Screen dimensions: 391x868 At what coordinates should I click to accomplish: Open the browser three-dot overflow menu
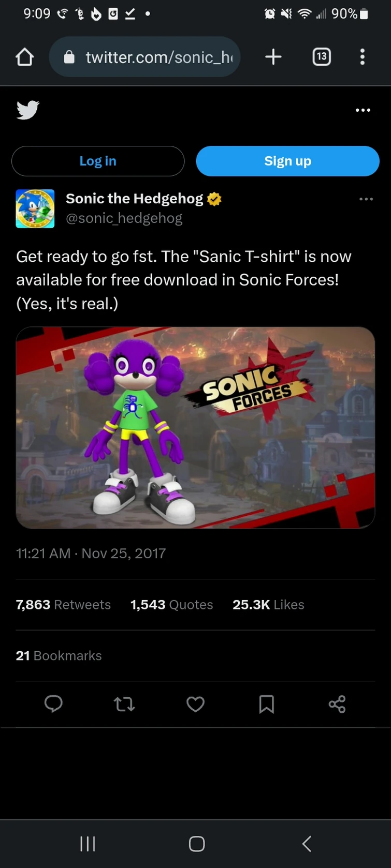(363, 57)
